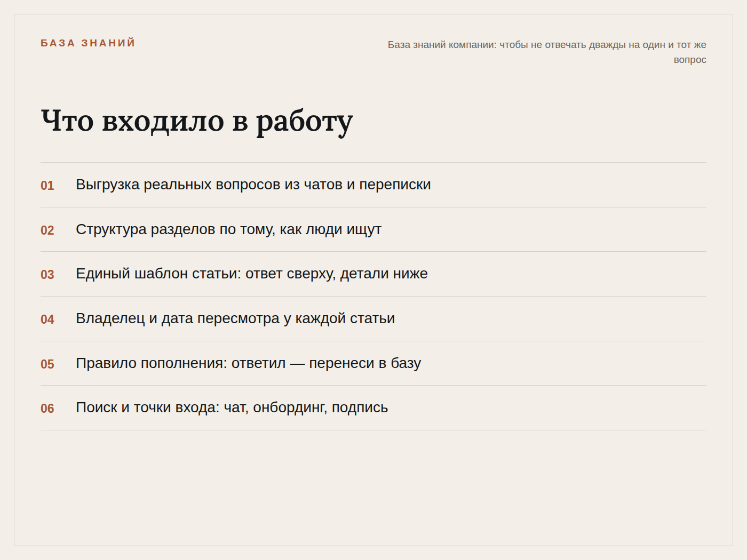The height and width of the screenshot is (560, 747).
Task: Click 'Владелец и дата пересмотра у каждой статьи'
Action: (235, 318)
